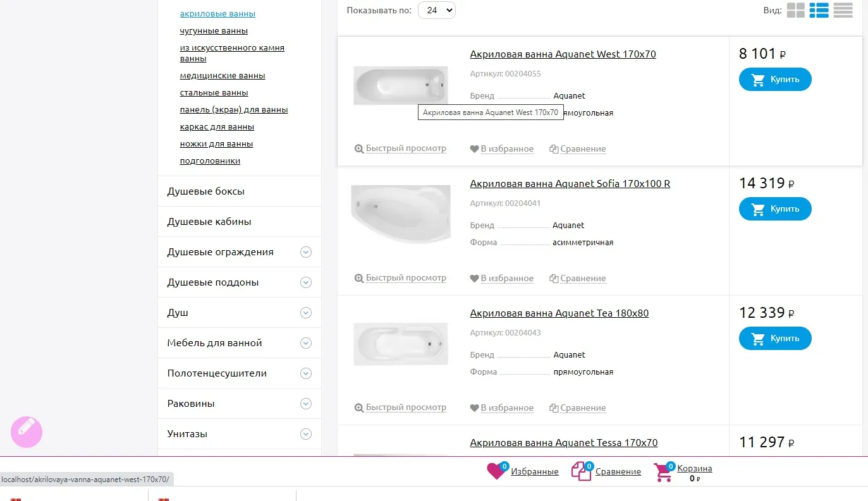The height and width of the screenshot is (501, 868).
Task: Select чугунные ванны subcategory
Action: pyautogui.click(x=214, y=31)
